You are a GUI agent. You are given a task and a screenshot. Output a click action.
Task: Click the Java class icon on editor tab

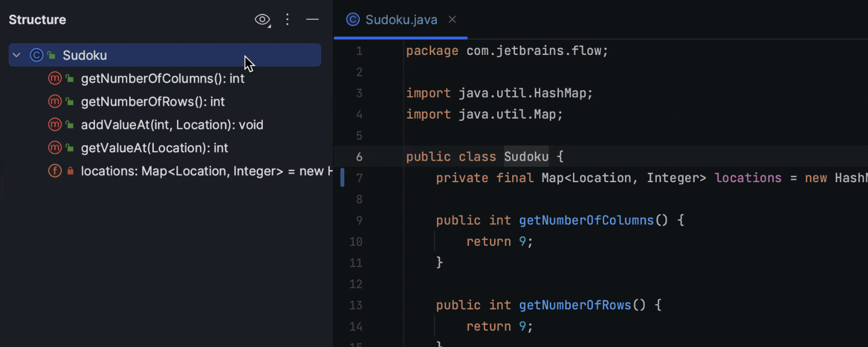(x=352, y=20)
